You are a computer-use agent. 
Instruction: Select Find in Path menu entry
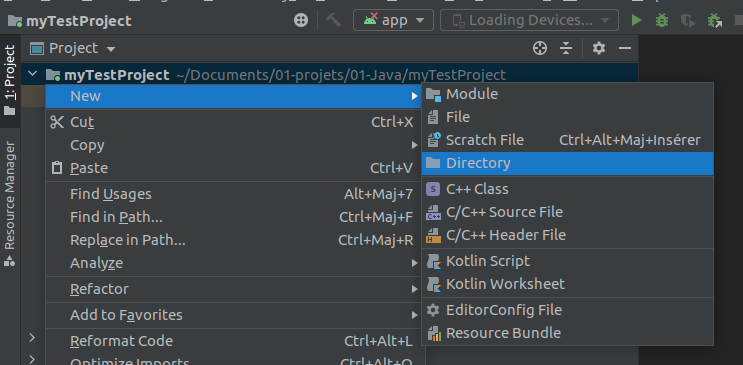(x=234, y=217)
